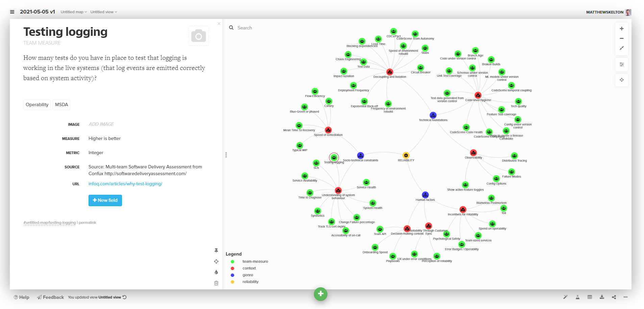Click the share icon in bottom toolbar
Image resolution: width=644 pixels, height=309 pixels.
(614, 297)
